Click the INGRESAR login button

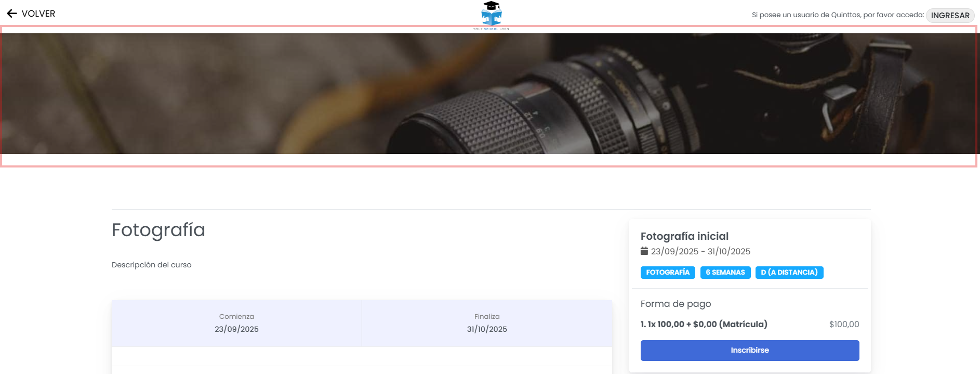[x=950, y=15]
